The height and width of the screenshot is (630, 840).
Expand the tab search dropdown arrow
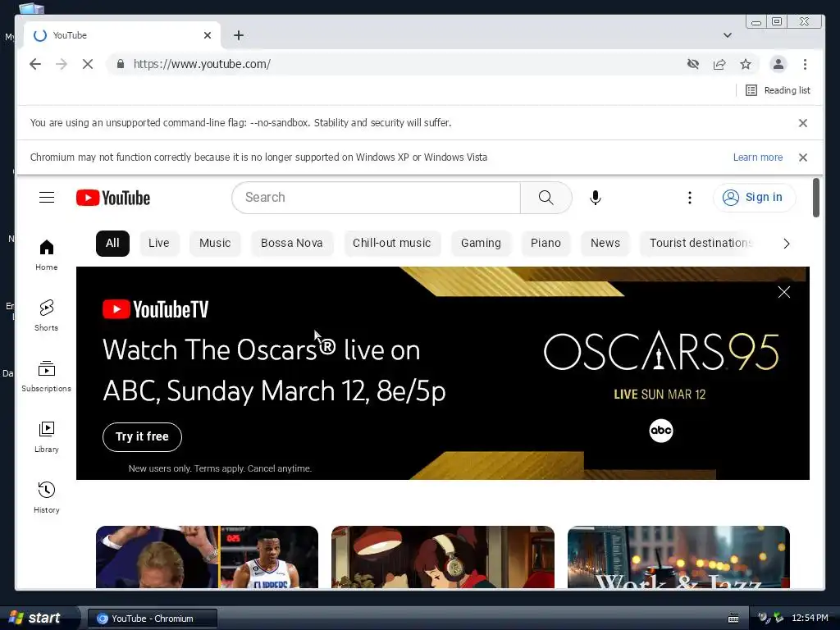click(x=727, y=35)
